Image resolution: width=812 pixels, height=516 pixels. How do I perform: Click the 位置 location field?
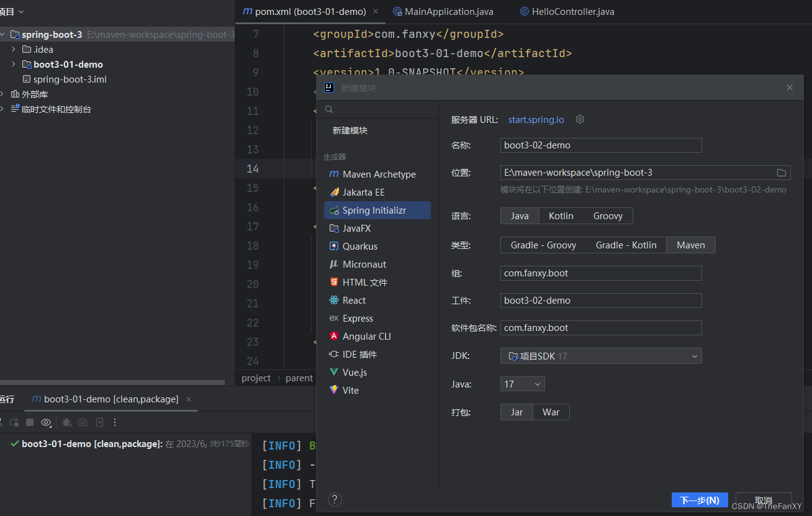click(645, 173)
